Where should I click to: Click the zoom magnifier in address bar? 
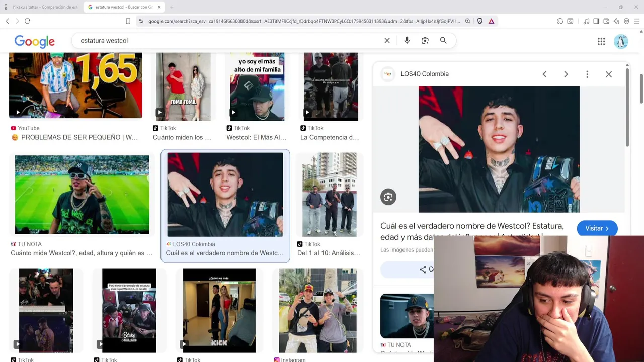468,21
